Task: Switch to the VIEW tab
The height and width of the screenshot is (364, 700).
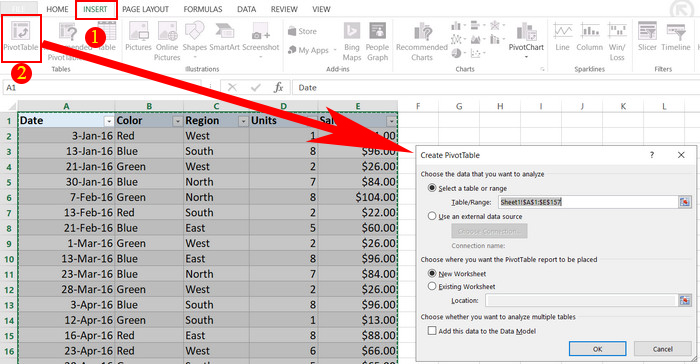Action: (321, 9)
